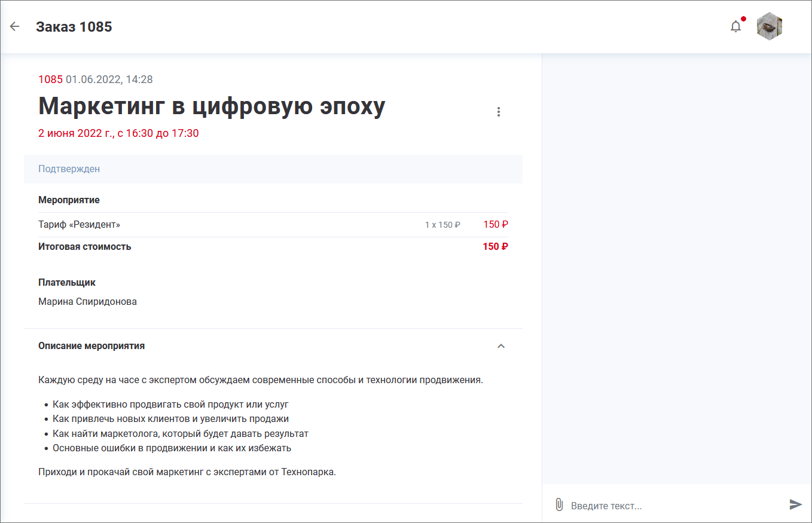812x523 pixels.
Task: Open the user profile avatar
Action: coord(770,26)
